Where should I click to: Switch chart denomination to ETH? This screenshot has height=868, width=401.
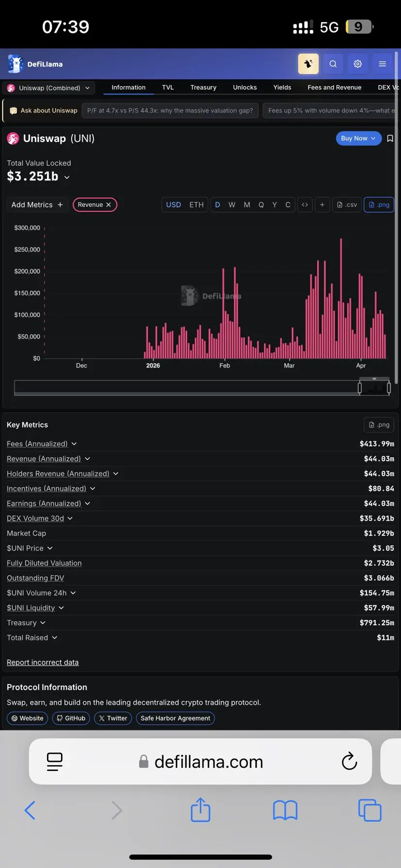196,205
